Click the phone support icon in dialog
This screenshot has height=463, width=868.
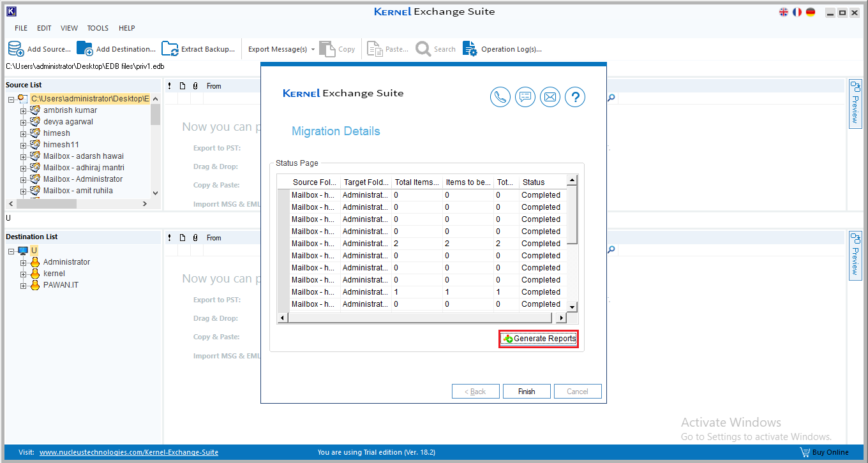click(500, 97)
